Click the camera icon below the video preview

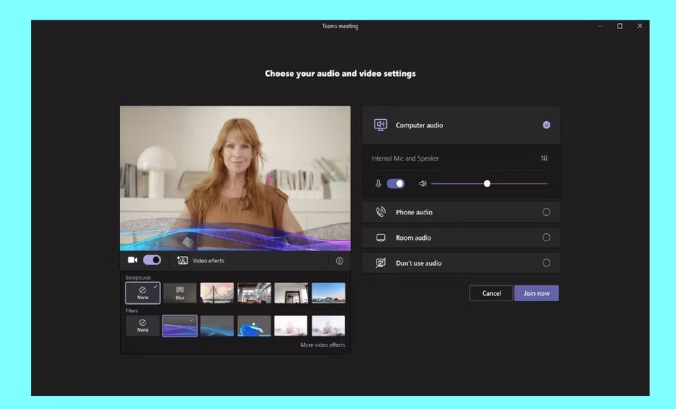132,260
